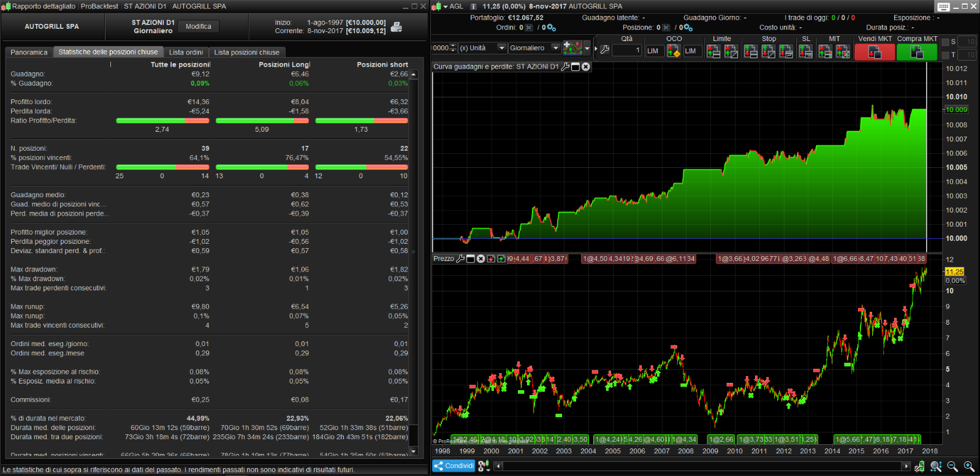This screenshot has width=980, height=476.
Task: Click the second Stop order icon
Action: click(x=769, y=51)
